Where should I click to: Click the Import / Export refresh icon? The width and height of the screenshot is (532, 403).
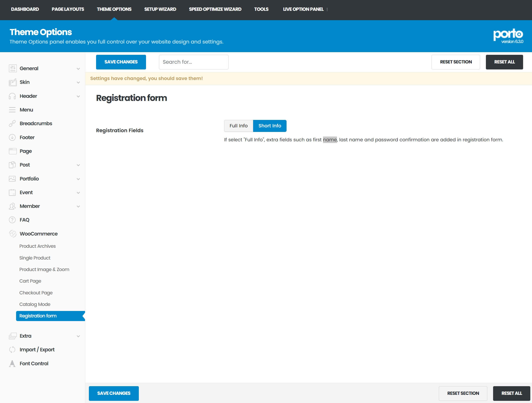click(12, 350)
